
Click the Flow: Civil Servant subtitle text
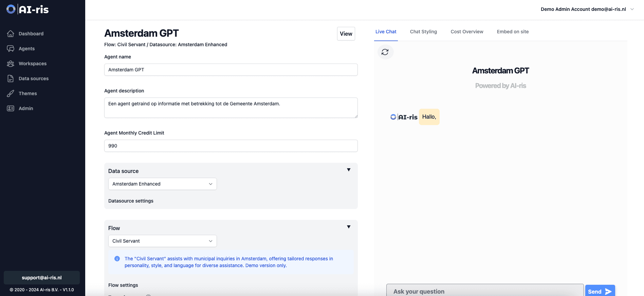click(166, 45)
